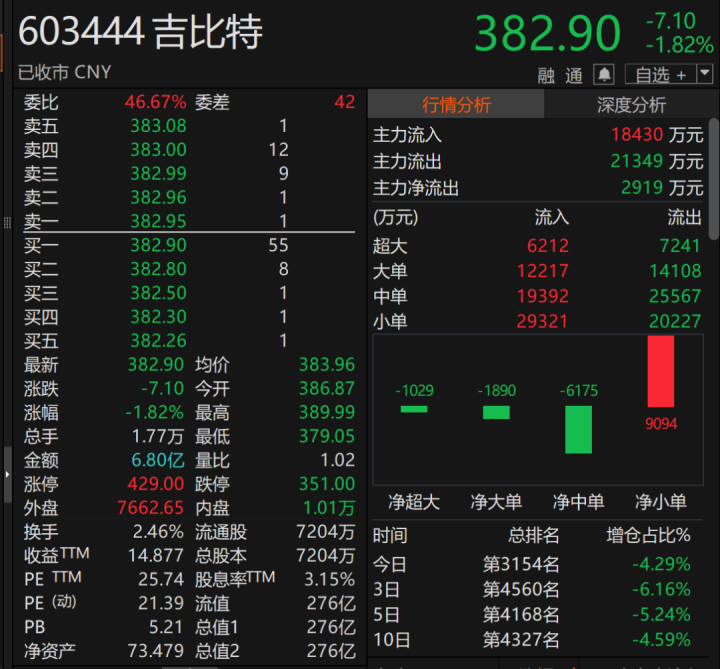Click the price alert bell icon
Viewport: 720px width, 669px height.
point(604,74)
